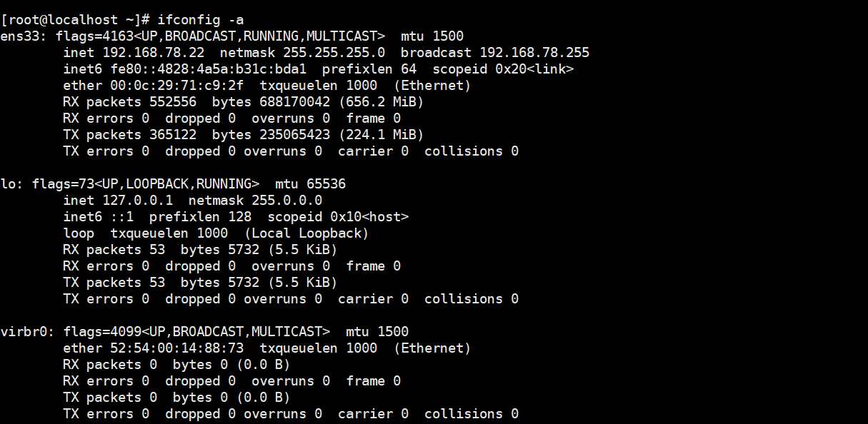Click the 'scopeid 0x10<host>' text
Viewport: 868px width, 424px height.
(x=339, y=217)
